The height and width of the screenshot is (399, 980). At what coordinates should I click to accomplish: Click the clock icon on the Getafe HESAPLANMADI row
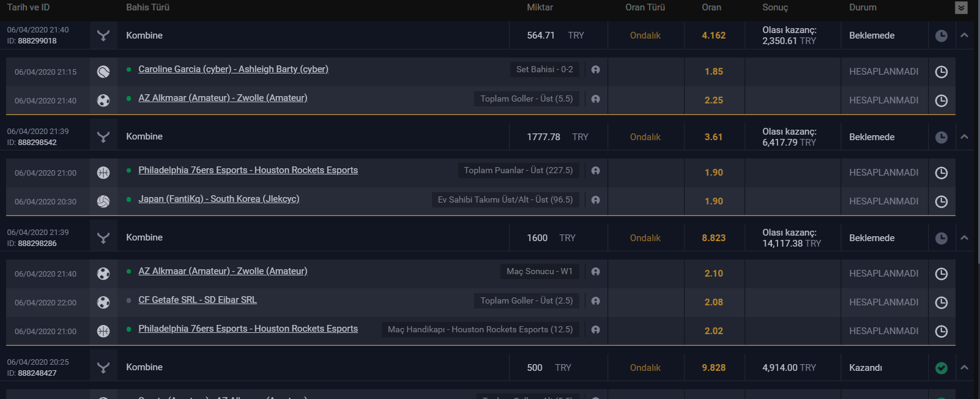pyautogui.click(x=941, y=302)
